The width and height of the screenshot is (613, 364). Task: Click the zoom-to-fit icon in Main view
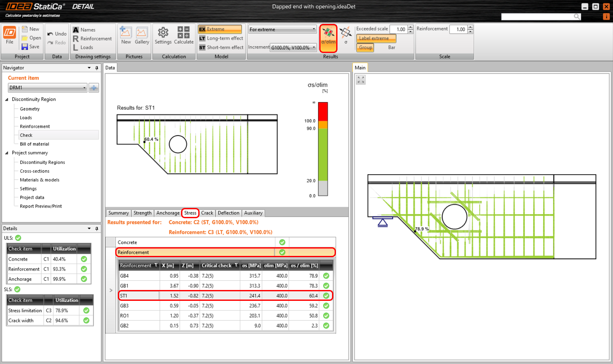361,80
